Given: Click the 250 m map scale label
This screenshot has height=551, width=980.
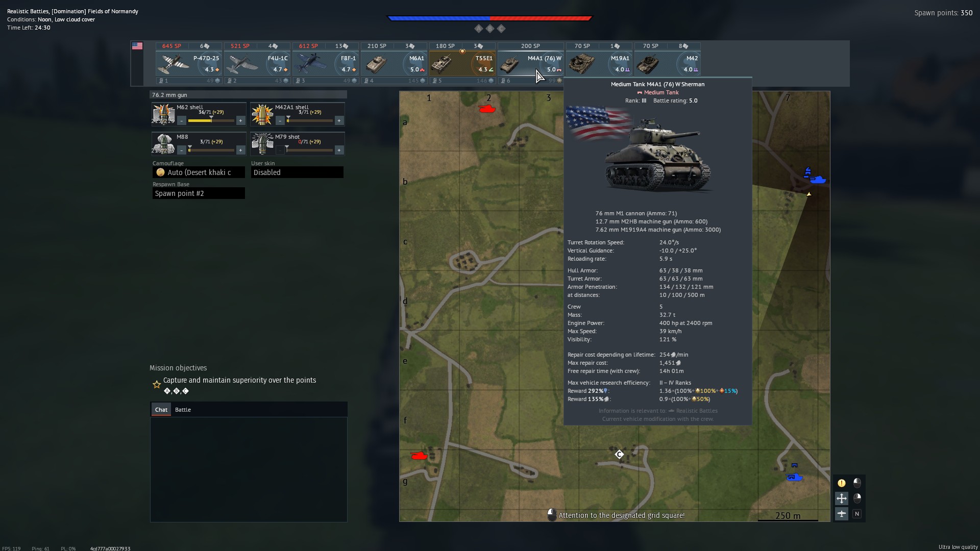Looking at the screenshot, I should tap(788, 516).
